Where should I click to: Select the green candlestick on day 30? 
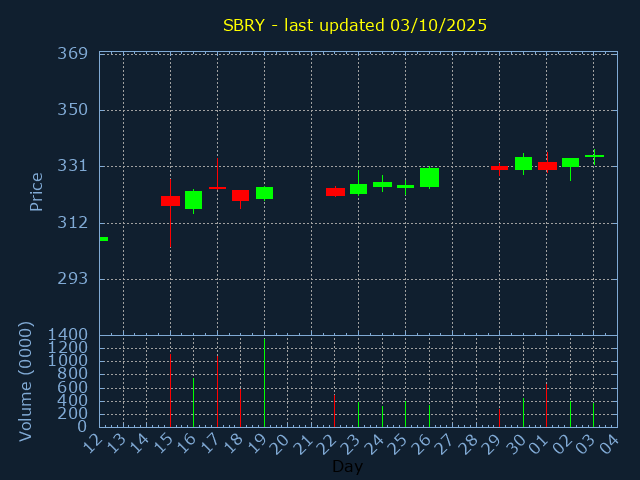pyautogui.click(x=523, y=163)
